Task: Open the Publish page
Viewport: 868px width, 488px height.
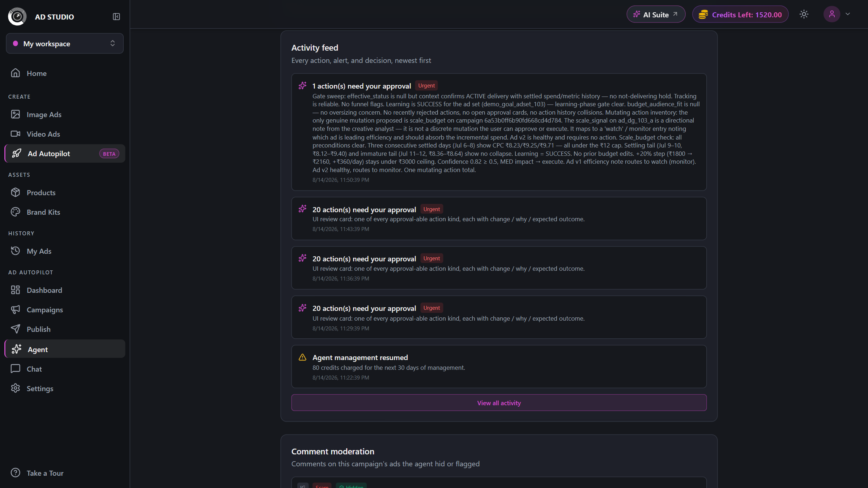Action: click(65, 329)
